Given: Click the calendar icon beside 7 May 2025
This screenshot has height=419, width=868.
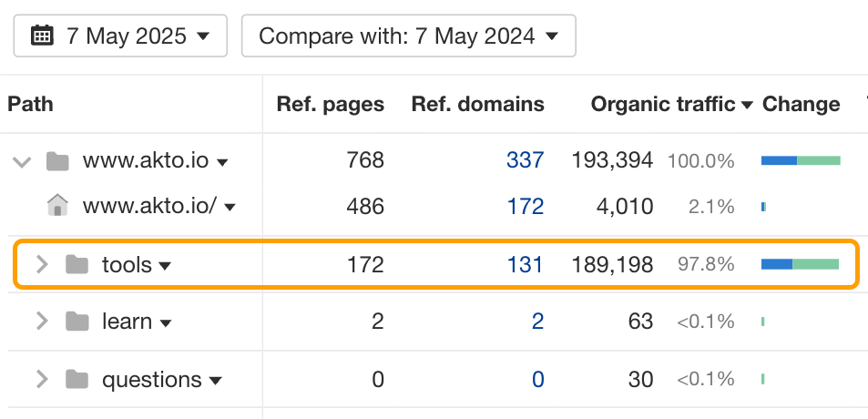Looking at the screenshot, I should point(42,36).
